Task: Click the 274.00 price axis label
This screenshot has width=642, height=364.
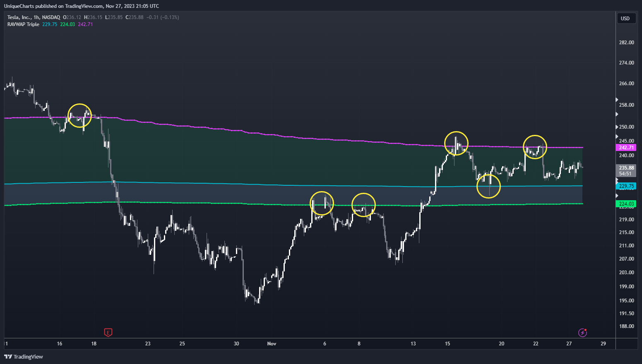Action: (x=626, y=63)
